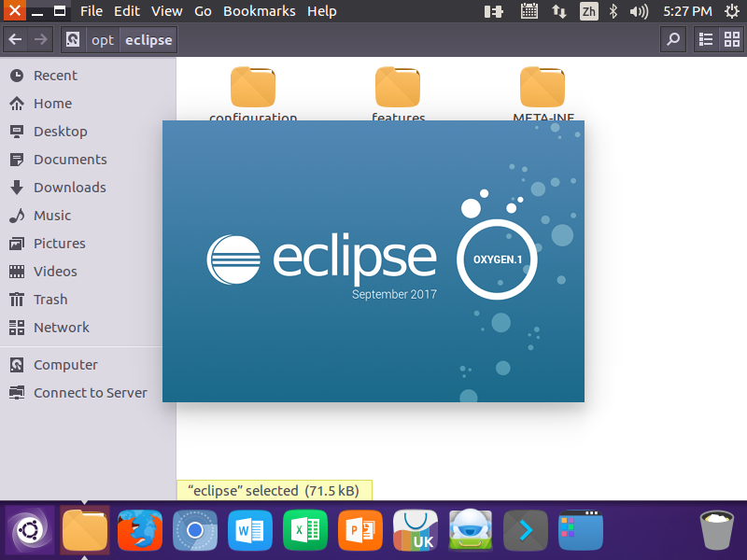This screenshot has height=560, width=747.
Task: Click the Files folder icon in dock
Action: pyautogui.click(x=85, y=530)
